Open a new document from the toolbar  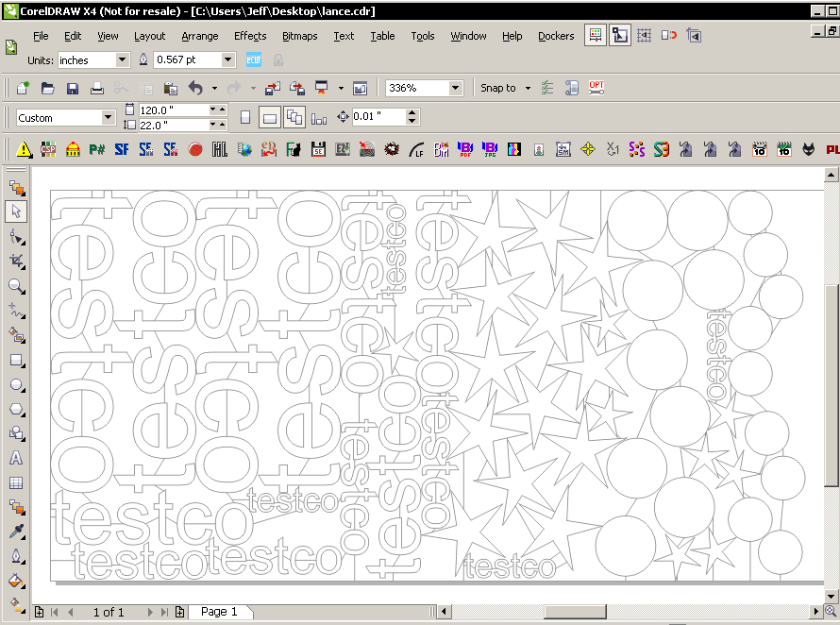point(21,87)
